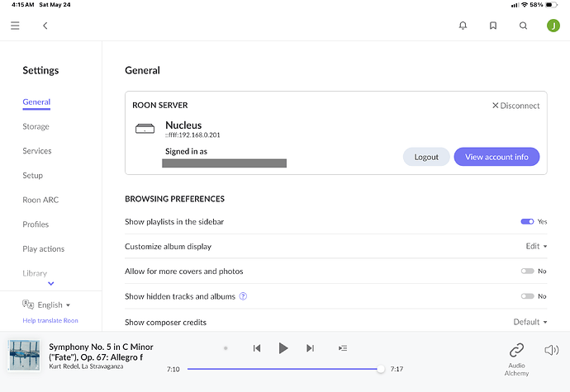Toggle Allow for more covers and photos
This screenshot has height=392, width=570.
coord(527,271)
